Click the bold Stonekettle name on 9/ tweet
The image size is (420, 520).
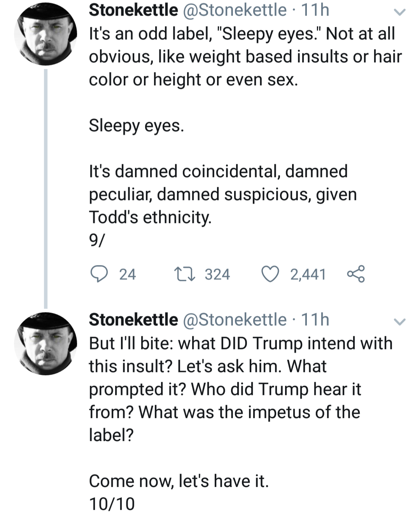click(x=133, y=10)
